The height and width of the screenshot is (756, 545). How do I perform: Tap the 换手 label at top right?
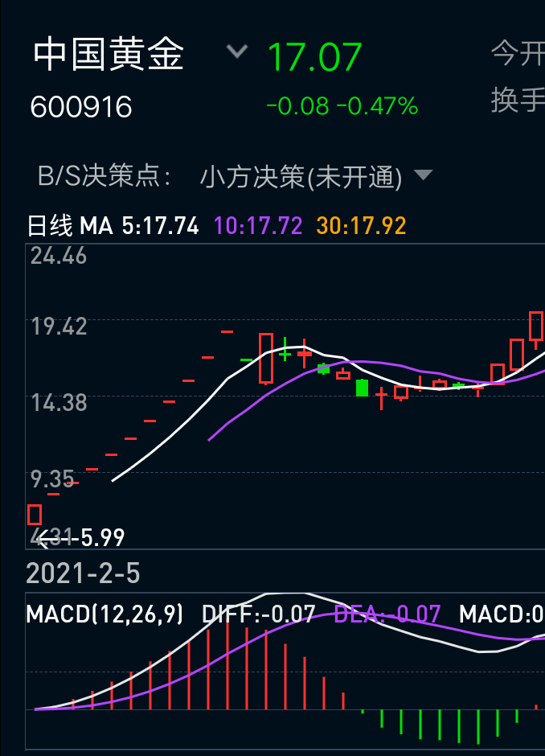(518, 100)
